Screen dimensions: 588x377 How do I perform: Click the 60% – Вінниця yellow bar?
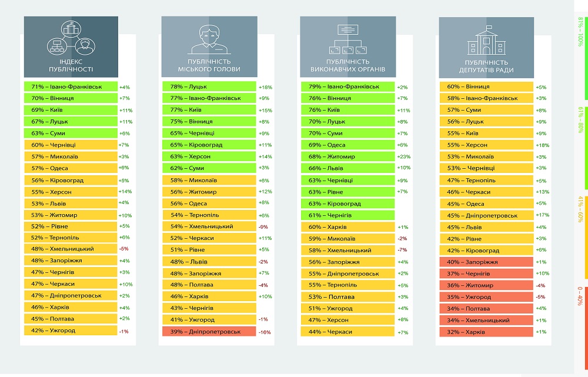coord(486,86)
